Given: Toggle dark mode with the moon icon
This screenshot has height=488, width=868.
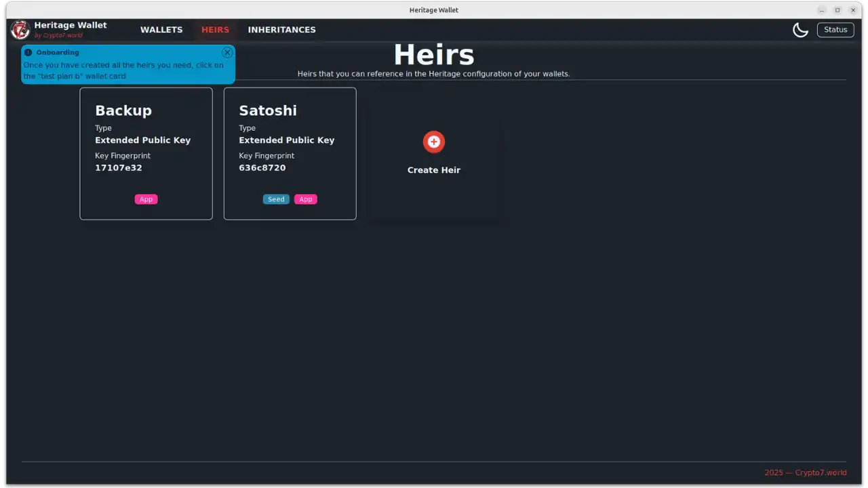Looking at the screenshot, I should click(800, 29).
